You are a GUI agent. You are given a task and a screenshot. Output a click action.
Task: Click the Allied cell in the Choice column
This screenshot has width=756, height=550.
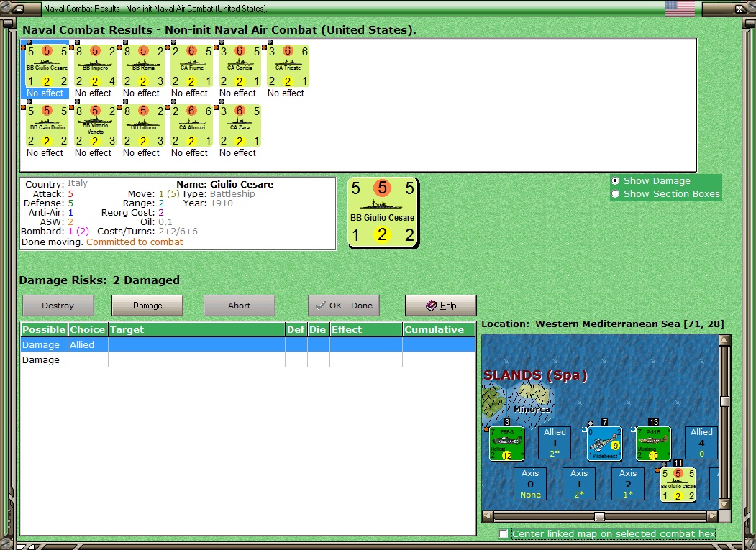click(88, 344)
